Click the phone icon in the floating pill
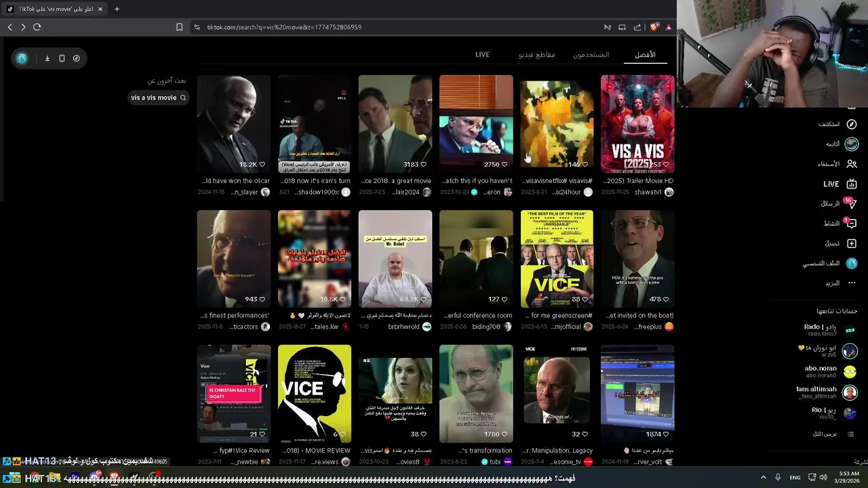 [x=62, y=58]
